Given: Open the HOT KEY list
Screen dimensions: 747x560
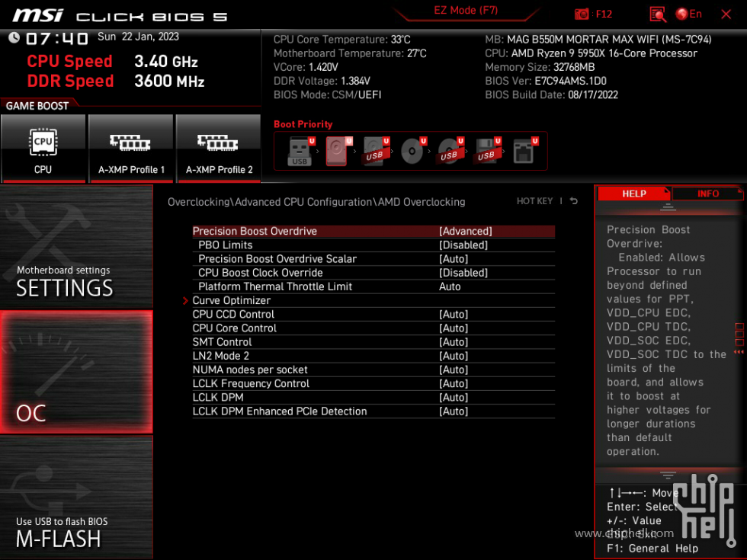Looking at the screenshot, I should tap(534, 201).
